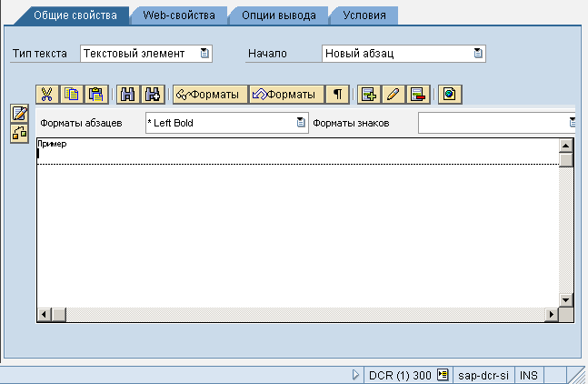This screenshot has width=588, height=384.
Task: Click the delete command icon right of pencil
Action: tap(417, 94)
